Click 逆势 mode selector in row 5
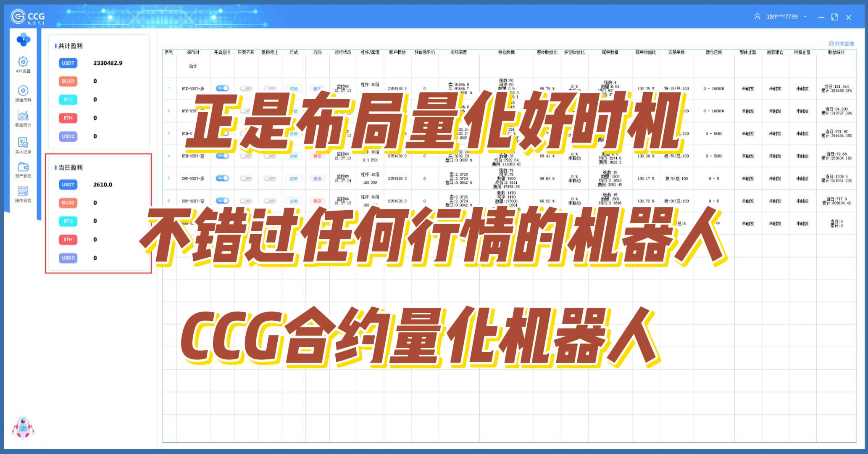Screen dimensions: 868x454 (293, 179)
